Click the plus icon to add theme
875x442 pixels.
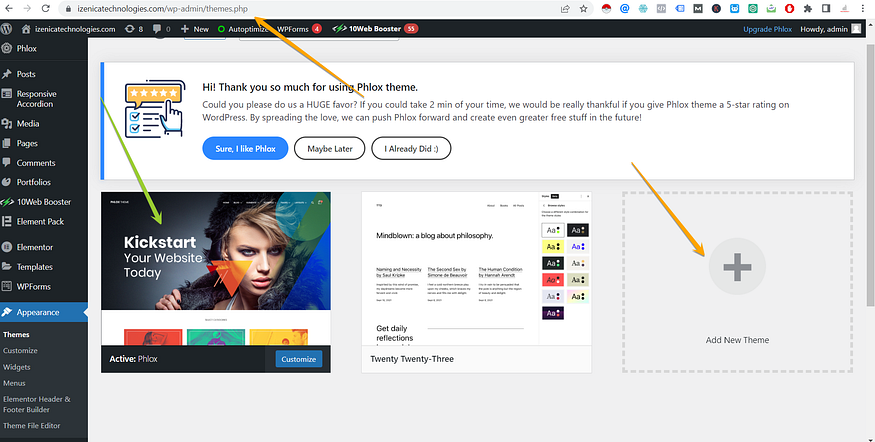pos(737,267)
